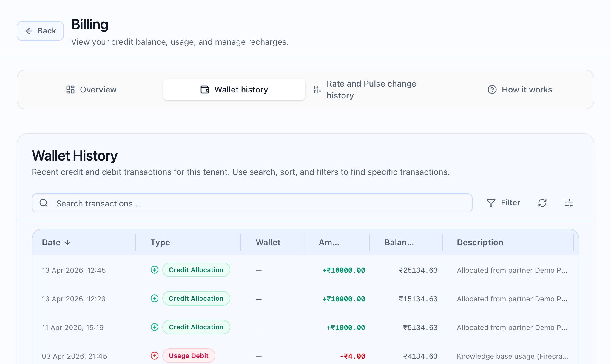Open the How it works tab
This screenshot has height=364, width=611.
click(520, 90)
